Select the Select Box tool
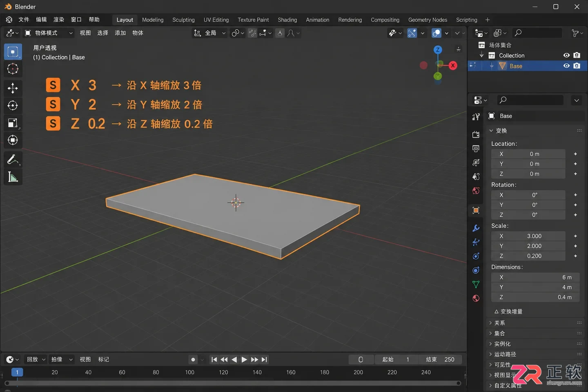The width and height of the screenshot is (588, 392). (13, 52)
